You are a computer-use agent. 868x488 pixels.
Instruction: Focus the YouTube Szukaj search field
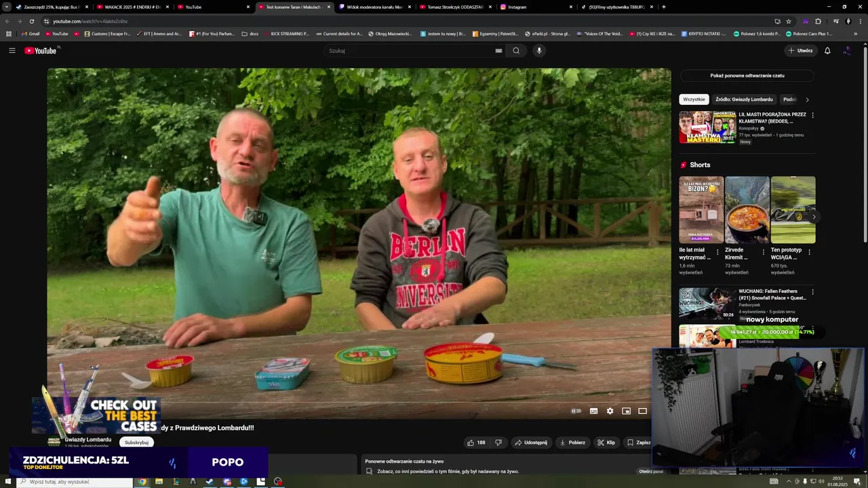pyautogui.click(x=410, y=50)
